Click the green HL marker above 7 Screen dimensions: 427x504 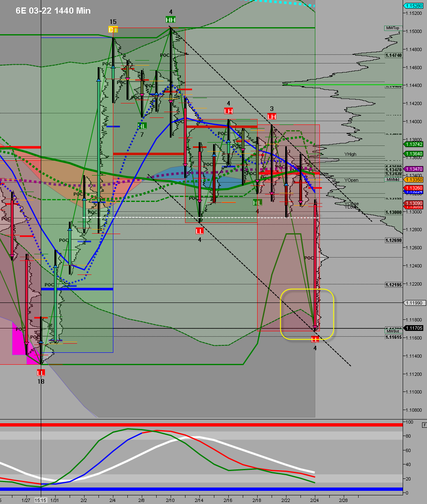(142, 126)
